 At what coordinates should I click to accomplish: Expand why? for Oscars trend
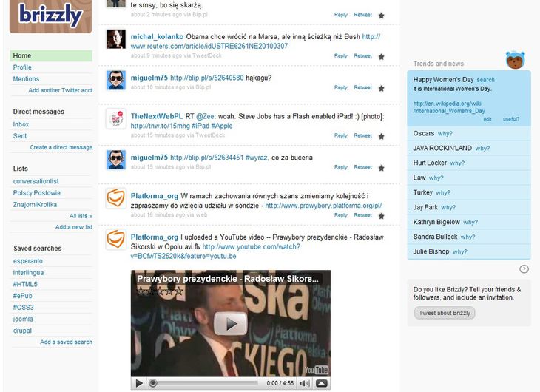tap(445, 134)
